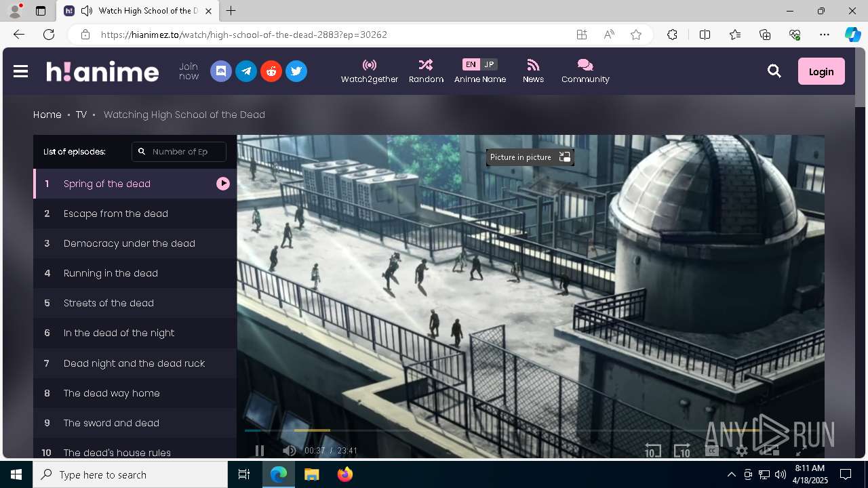Open Browser essentials
This screenshot has width=868, height=488.
pyautogui.click(x=795, y=35)
